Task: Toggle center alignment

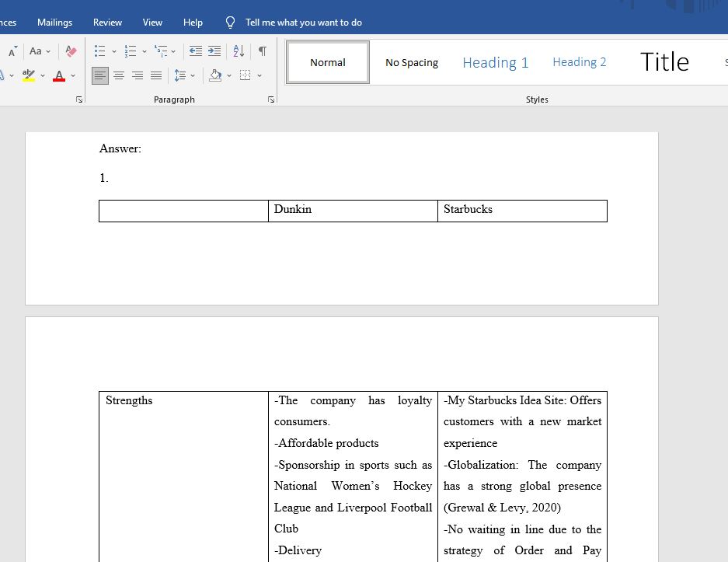Action: click(119, 75)
